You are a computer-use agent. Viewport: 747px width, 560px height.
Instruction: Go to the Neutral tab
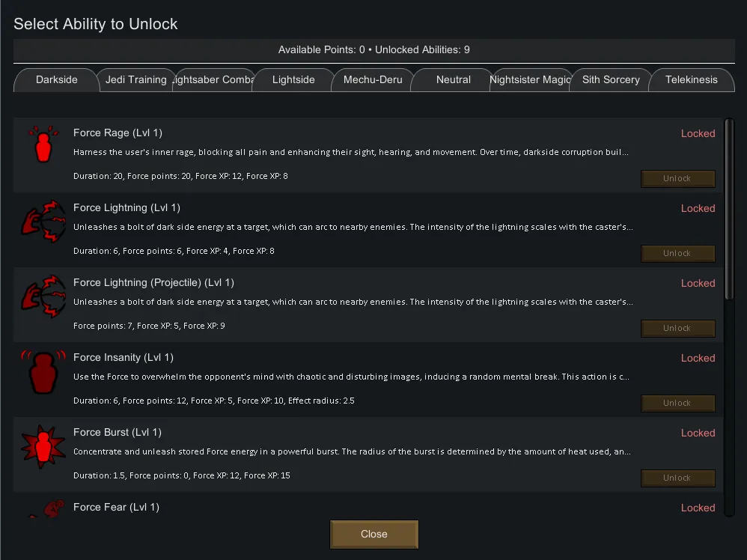point(453,80)
